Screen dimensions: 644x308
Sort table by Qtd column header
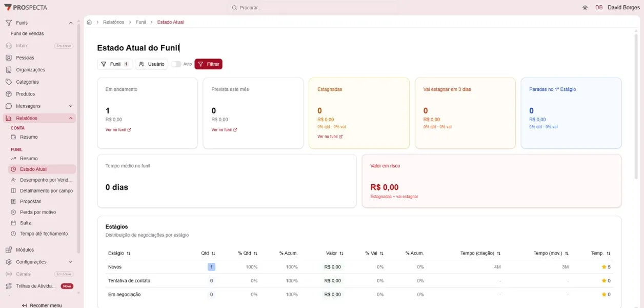pos(208,253)
